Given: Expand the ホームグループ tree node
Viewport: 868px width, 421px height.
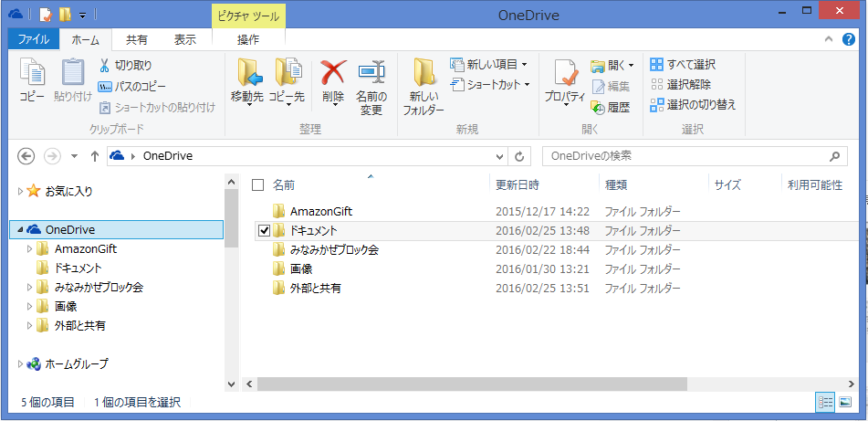Looking at the screenshot, I should tap(20, 364).
